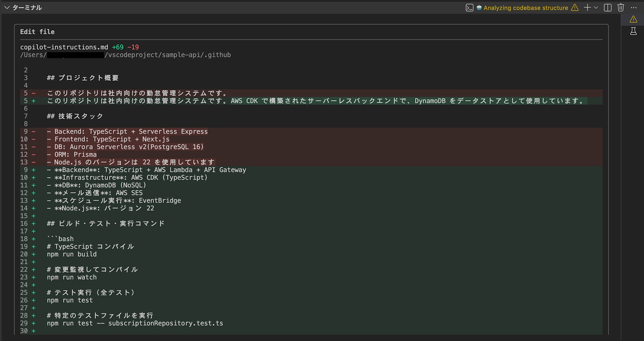Viewport: 644px width, 341px height.
Task: Click removed line Frontend: TypeScript + Next.js
Action: [108, 139]
